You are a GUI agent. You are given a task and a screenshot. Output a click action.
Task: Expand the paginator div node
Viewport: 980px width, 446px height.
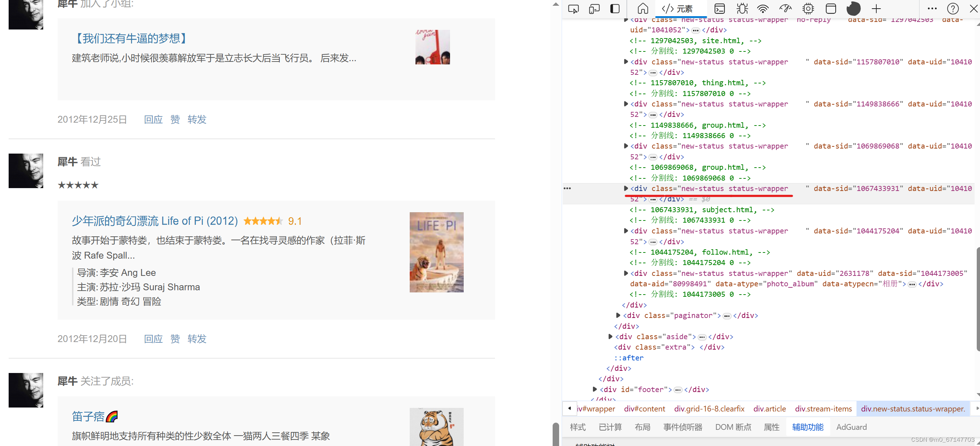pos(618,315)
